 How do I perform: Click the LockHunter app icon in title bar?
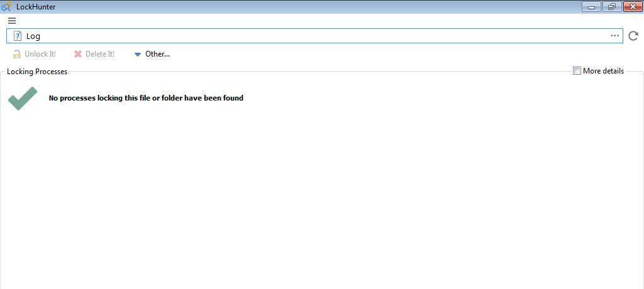pos(7,7)
